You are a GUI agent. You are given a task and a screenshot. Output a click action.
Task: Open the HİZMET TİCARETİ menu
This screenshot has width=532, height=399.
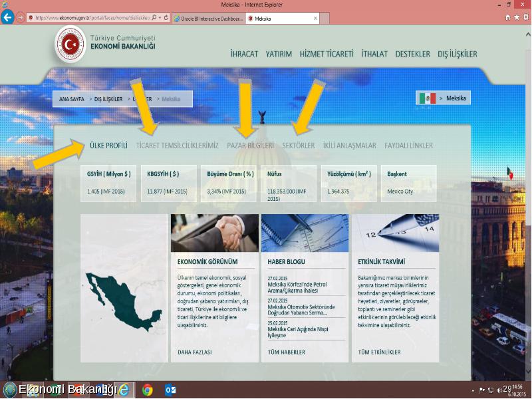click(327, 54)
